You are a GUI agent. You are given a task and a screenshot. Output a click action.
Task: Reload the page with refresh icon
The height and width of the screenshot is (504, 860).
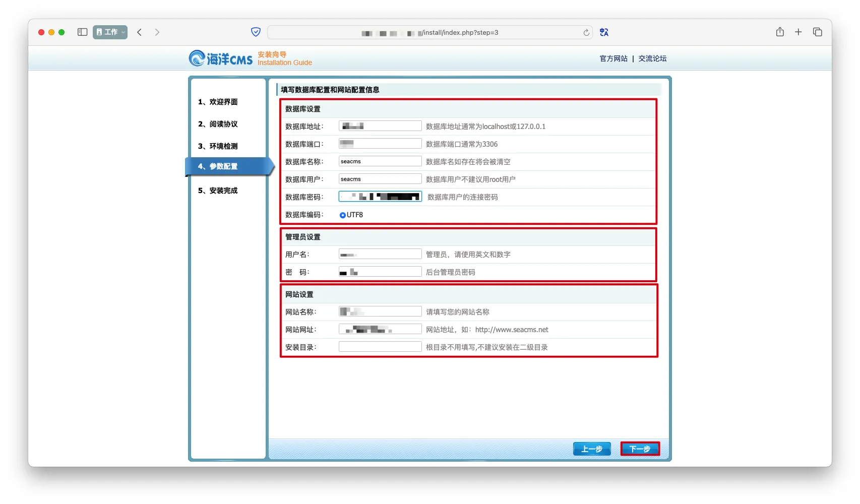[x=586, y=33]
